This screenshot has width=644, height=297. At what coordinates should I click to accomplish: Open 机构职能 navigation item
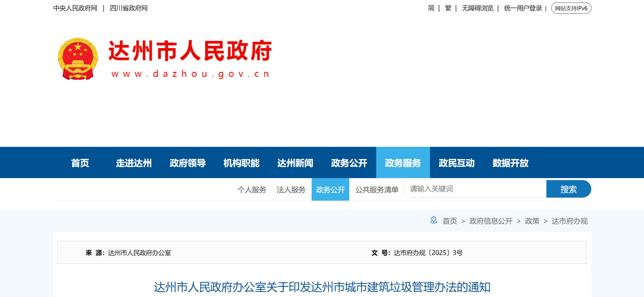[x=241, y=163]
